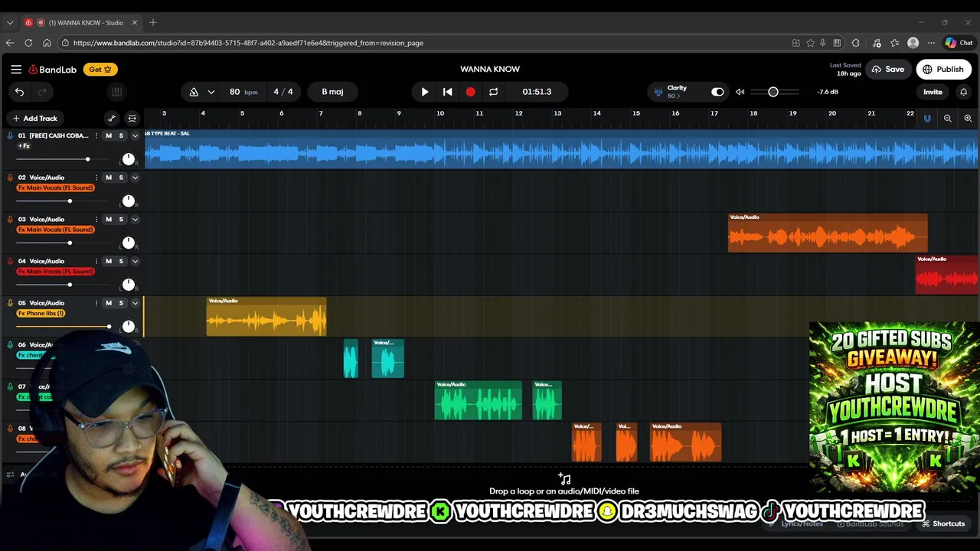Open the automation curve tool

pyautogui.click(x=112, y=119)
